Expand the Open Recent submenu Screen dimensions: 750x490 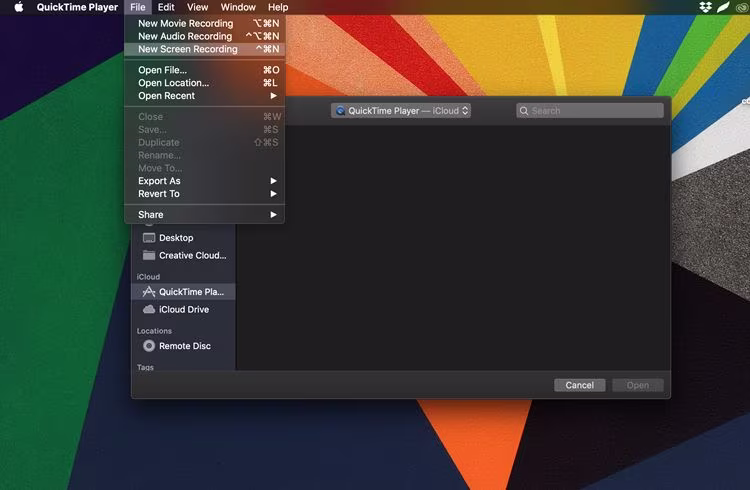pyautogui.click(x=205, y=96)
